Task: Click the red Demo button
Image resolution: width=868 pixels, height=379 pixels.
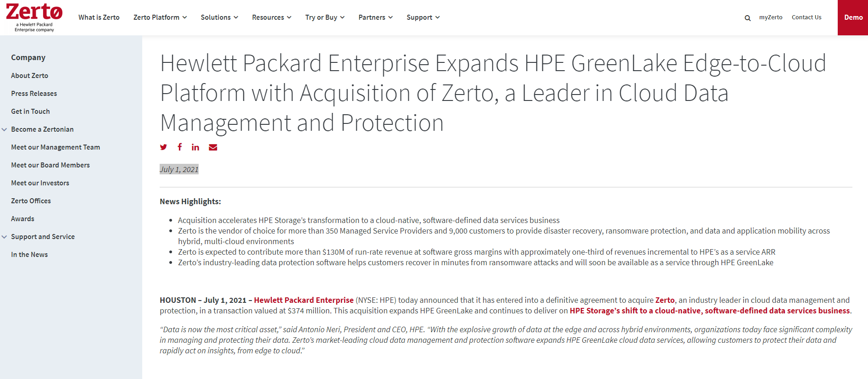Action: point(853,17)
